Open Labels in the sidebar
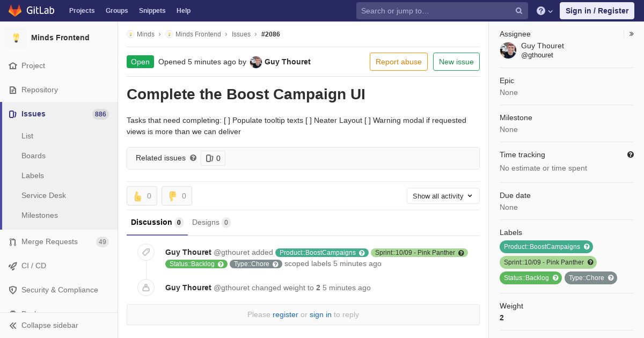The image size is (644, 338). (x=33, y=175)
